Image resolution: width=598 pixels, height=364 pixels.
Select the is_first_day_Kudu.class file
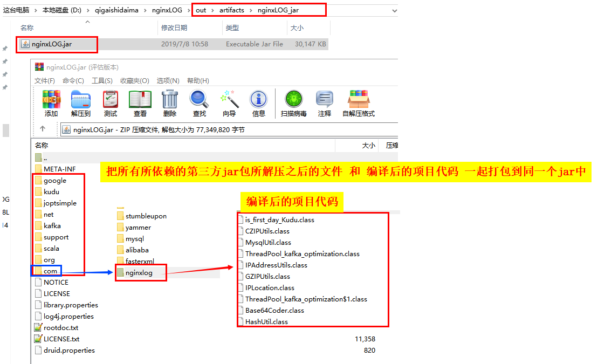(276, 220)
